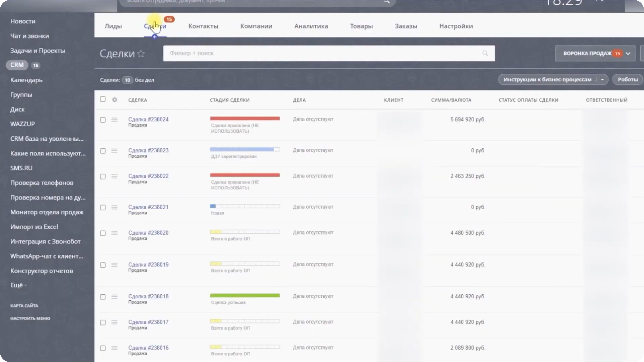Open row menu for Сделка #238018
The height and width of the screenshot is (362, 644).
[114, 297]
